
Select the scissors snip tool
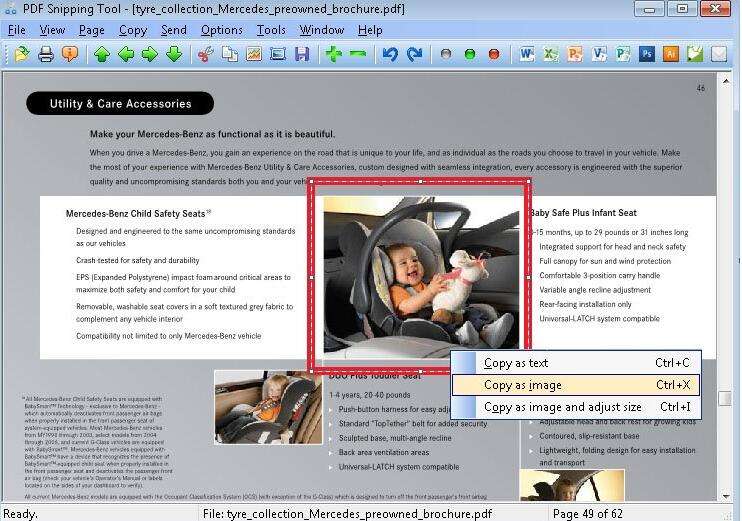tap(205, 54)
